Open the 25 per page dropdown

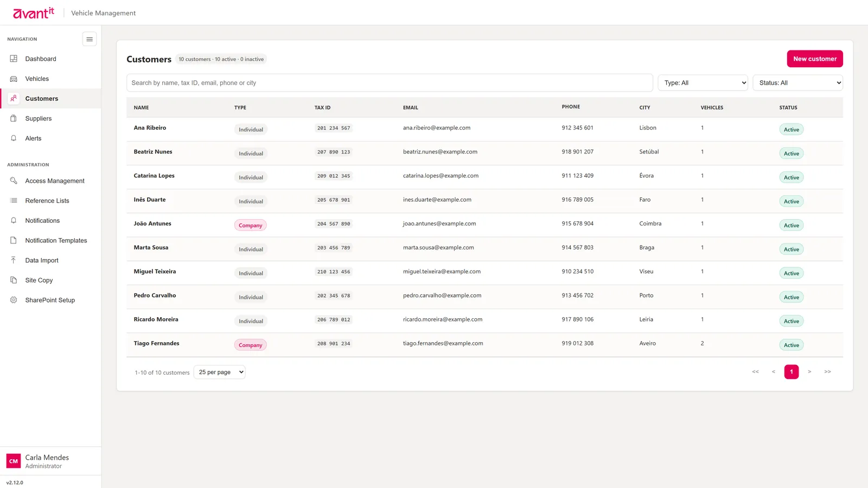click(x=220, y=372)
